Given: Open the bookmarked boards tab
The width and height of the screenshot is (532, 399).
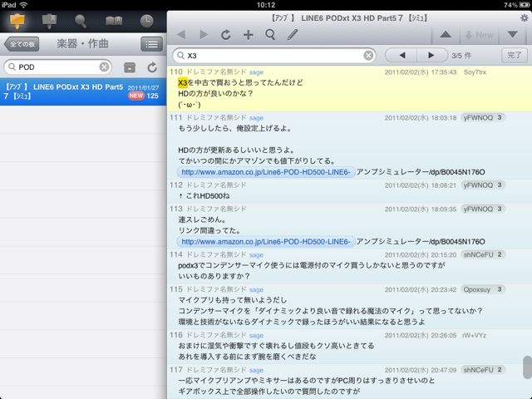Looking at the screenshot, I should [x=49, y=22].
